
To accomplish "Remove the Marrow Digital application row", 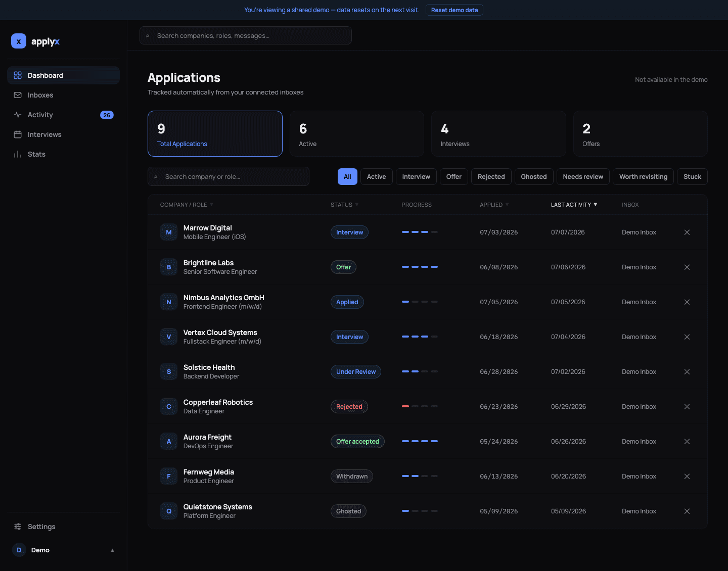I will tap(687, 232).
